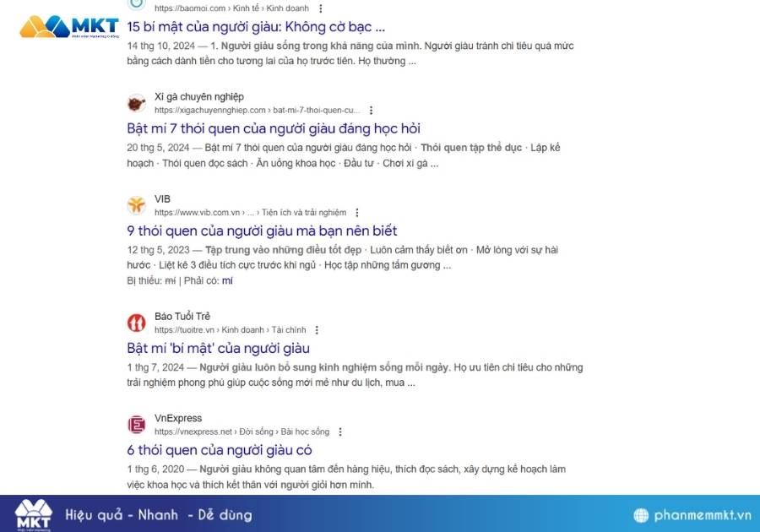Click the VnExpress site favicon

click(x=136, y=425)
